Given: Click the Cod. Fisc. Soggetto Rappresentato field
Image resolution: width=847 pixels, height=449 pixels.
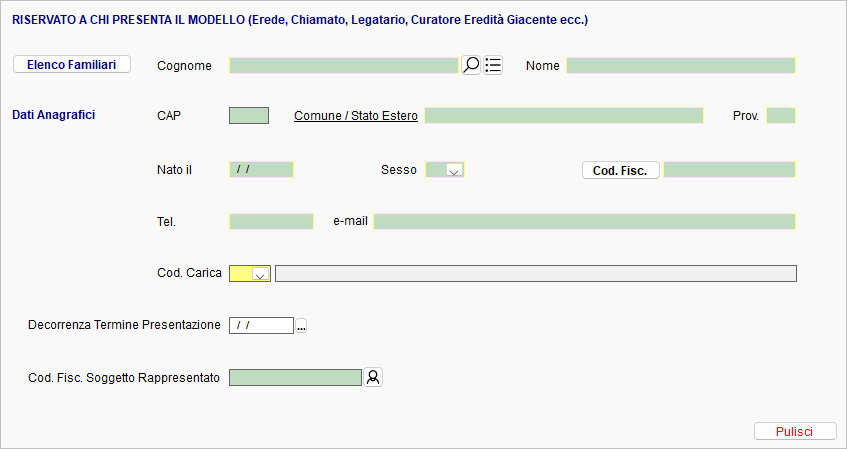Looking at the screenshot, I should pos(295,378).
